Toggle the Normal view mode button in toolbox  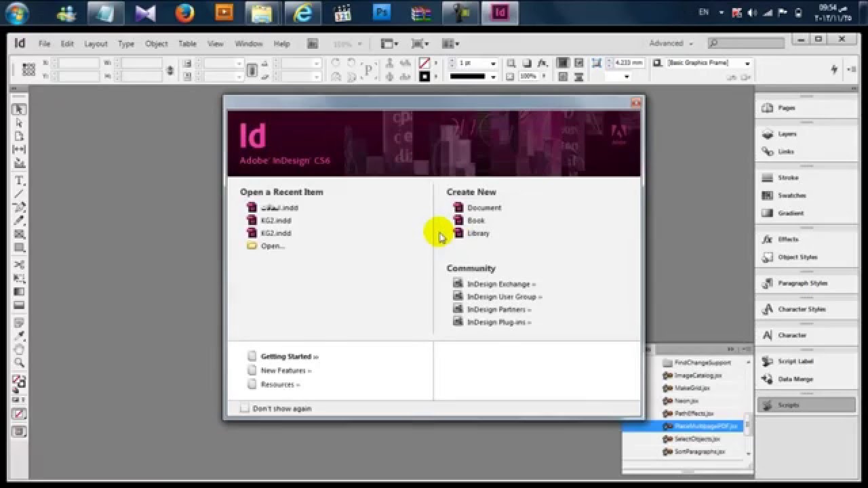point(19,431)
